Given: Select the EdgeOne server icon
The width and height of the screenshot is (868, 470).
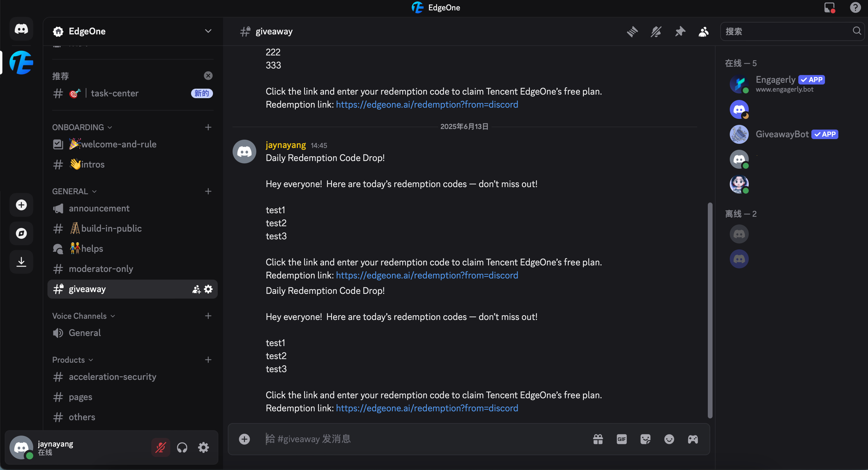Looking at the screenshot, I should coord(21,63).
